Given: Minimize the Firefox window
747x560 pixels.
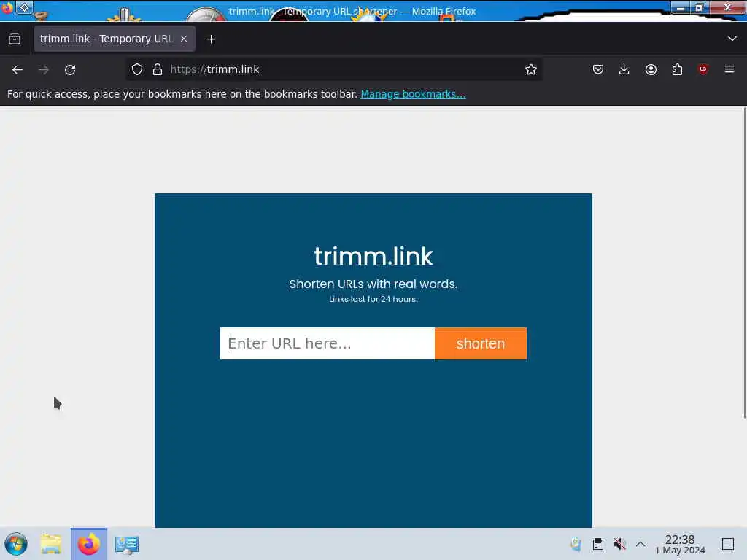Looking at the screenshot, I should (x=681, y=7).
